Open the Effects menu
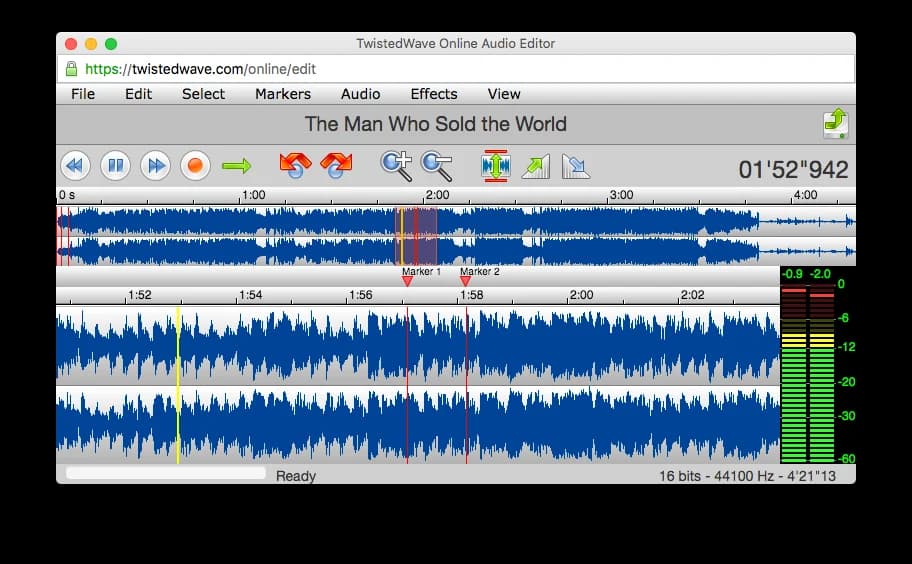This screenshot has width=912, height=564. tap(434, 94)
